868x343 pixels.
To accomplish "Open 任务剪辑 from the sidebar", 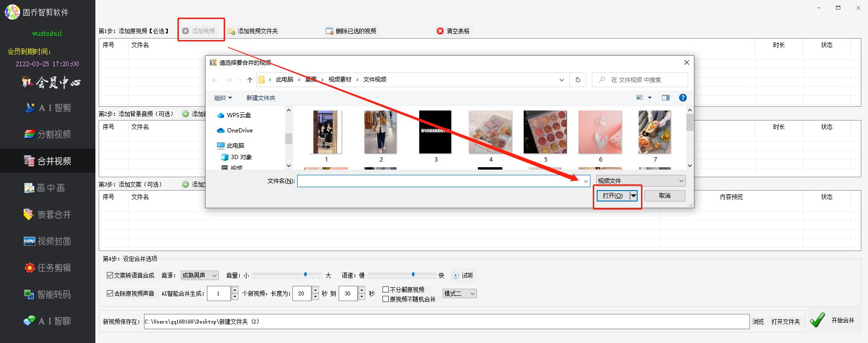I will tap(48, 268).
